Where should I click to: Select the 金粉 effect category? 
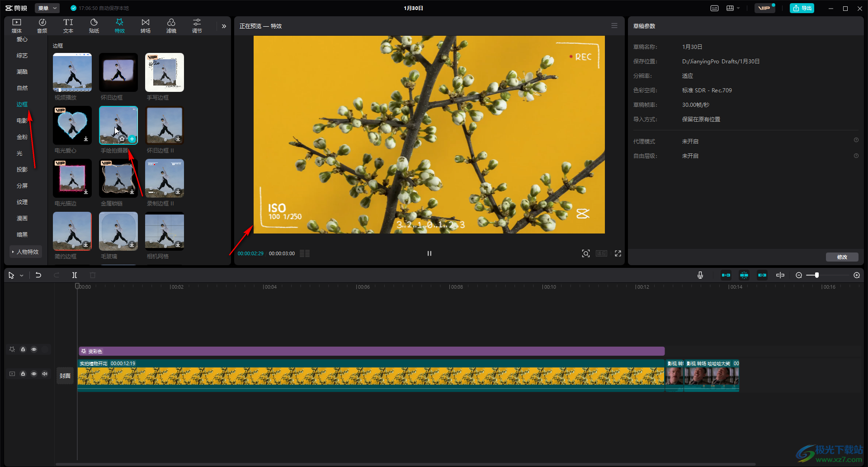click(x=22, y=137)
